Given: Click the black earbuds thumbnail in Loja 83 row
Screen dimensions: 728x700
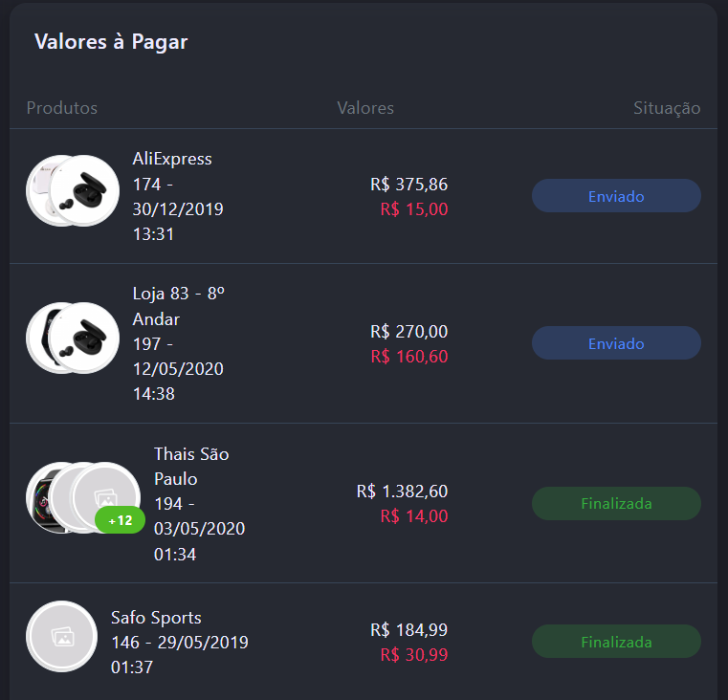Looking at the screenshot, I should pyautogui.click(x=84, y=338).
